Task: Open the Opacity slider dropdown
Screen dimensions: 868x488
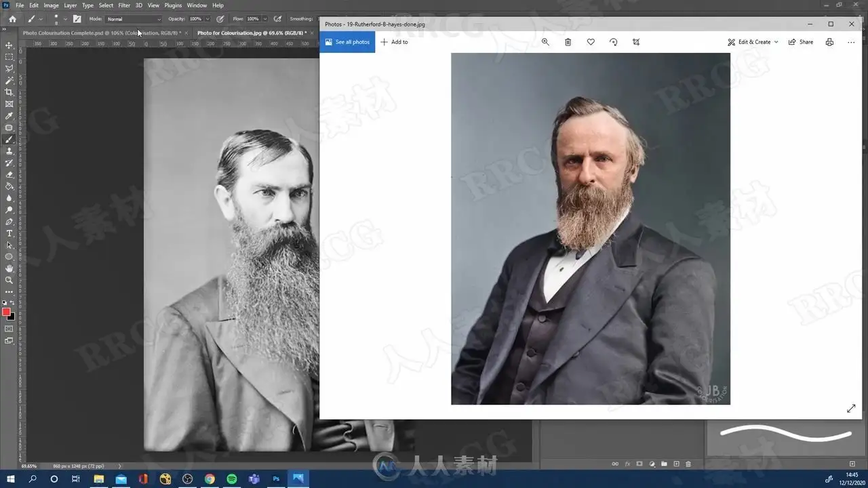Action: click(208, 19)
